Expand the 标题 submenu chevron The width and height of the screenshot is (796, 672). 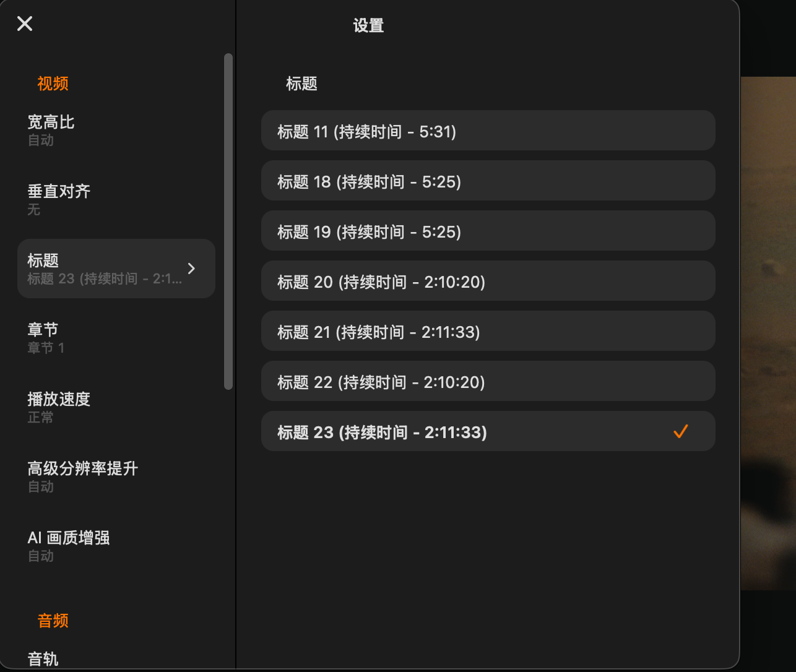[191, 269]
